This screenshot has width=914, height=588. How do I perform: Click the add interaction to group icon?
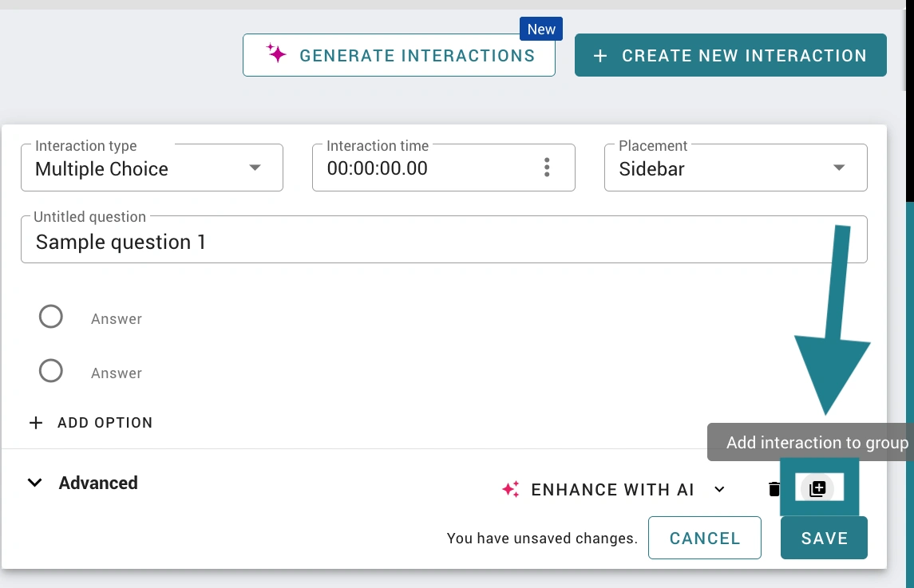(x=817, y=488)
